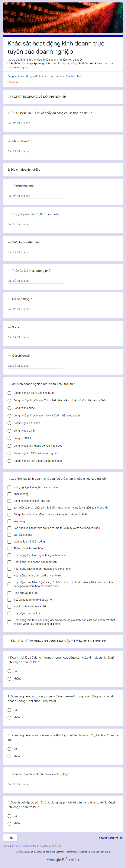
Task: Focus the Số điện thoại answer field
Action: pyautogui.click(x=35, y=309)
